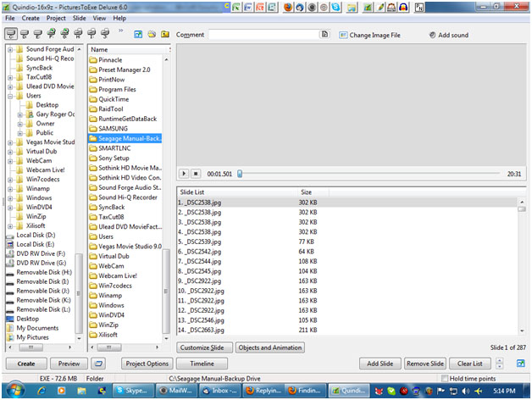Click the Remove Slide button
The width and height of the screenshot is (532, 400).
tap(425, 364)
